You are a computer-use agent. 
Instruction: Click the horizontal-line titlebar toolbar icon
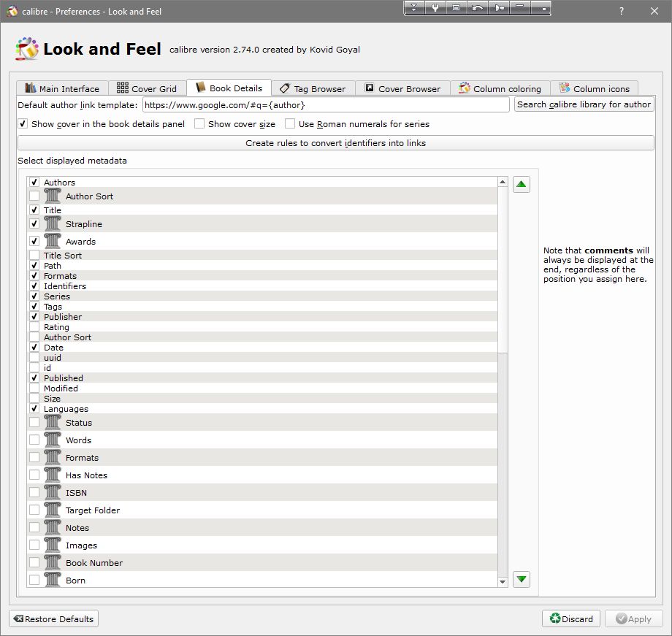pyautogui.click(x=520, y=8)
